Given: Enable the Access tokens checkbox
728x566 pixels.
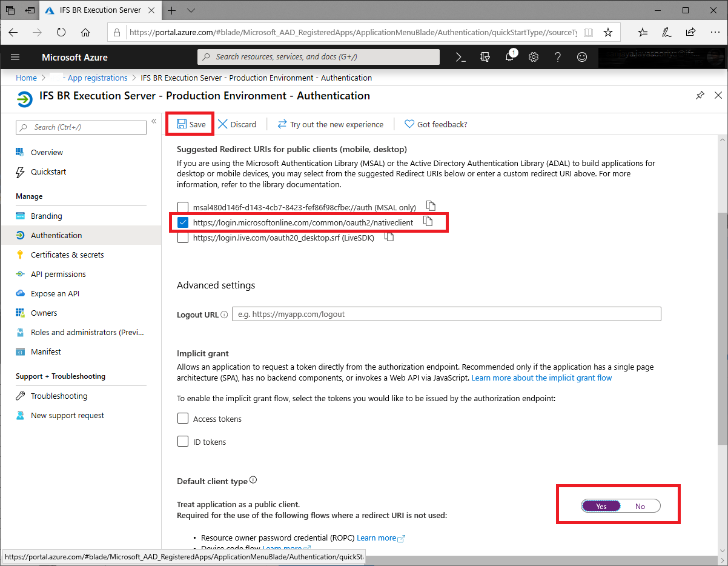Looking at the screenshot, I should (x=183, y=419).
